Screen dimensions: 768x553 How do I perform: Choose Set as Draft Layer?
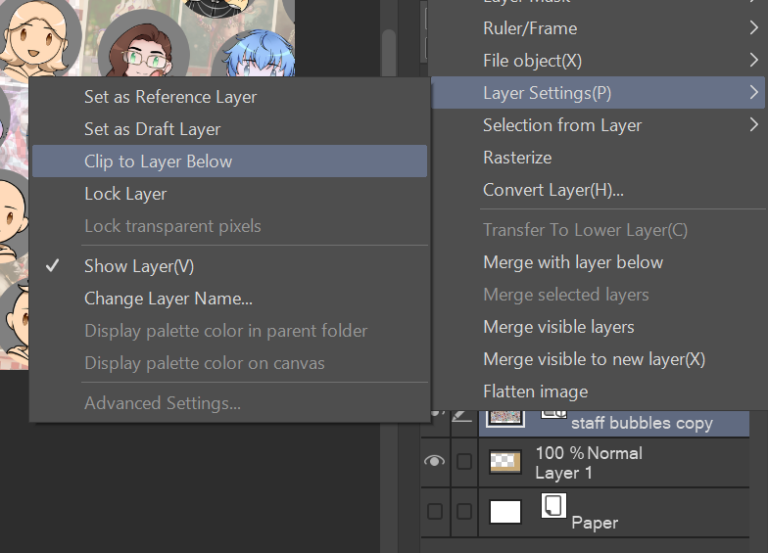[229, 129]
